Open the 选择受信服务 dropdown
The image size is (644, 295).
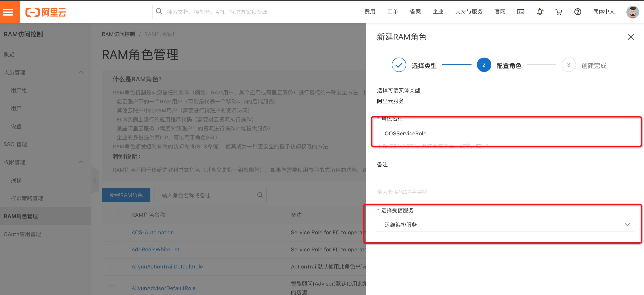click(505, 225)
